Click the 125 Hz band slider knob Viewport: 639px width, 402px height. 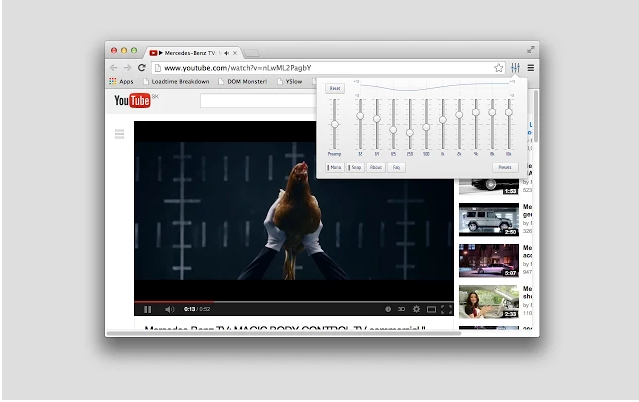click(x=393, y=130)
